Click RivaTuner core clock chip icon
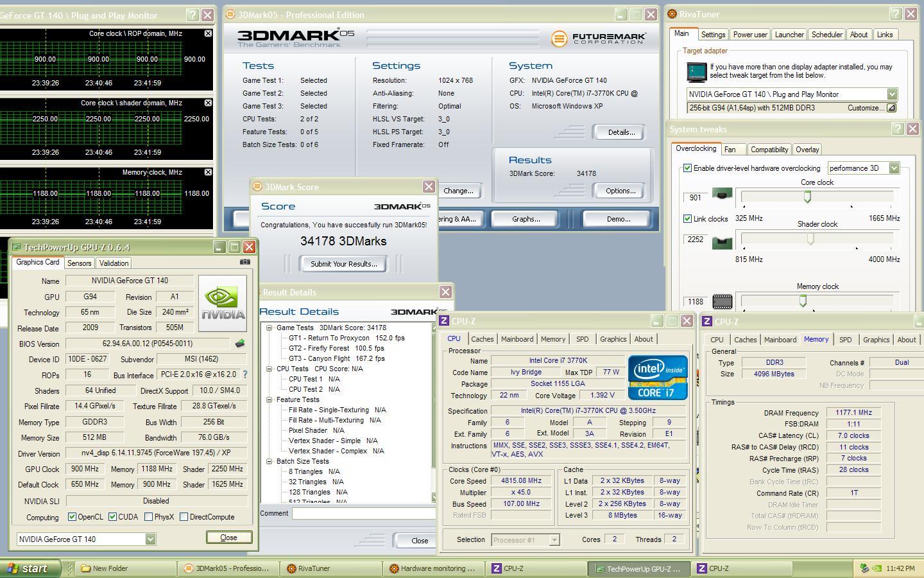This screenshot has height=578, width=924. point(723,195)
